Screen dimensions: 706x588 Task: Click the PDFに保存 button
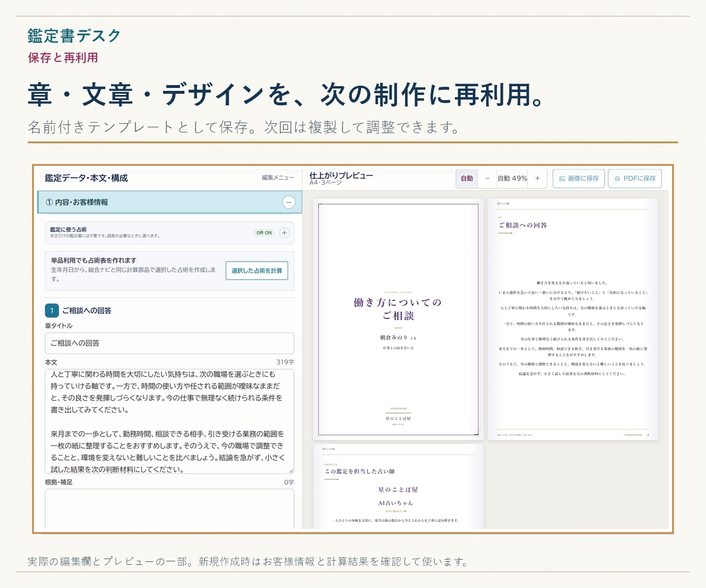point(635,178)
